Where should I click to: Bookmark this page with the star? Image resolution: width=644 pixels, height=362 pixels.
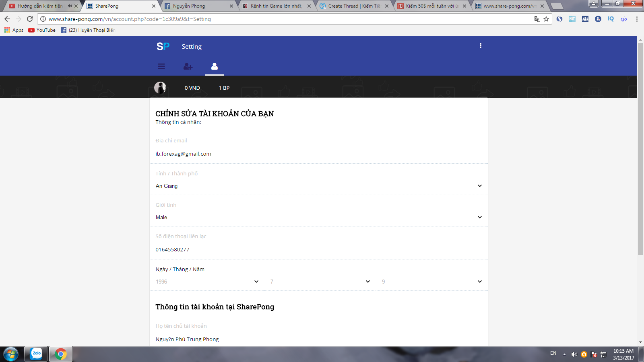click(x=546, y=19)
